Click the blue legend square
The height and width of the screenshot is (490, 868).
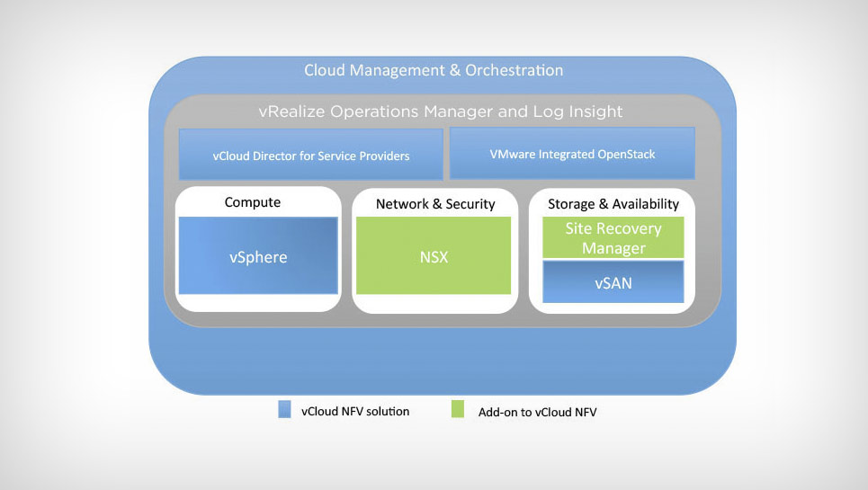tap(284, 411)
